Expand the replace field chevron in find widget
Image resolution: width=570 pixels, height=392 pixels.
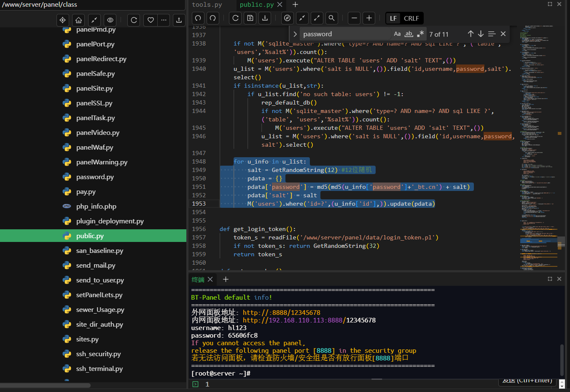(x=295, y=34)
